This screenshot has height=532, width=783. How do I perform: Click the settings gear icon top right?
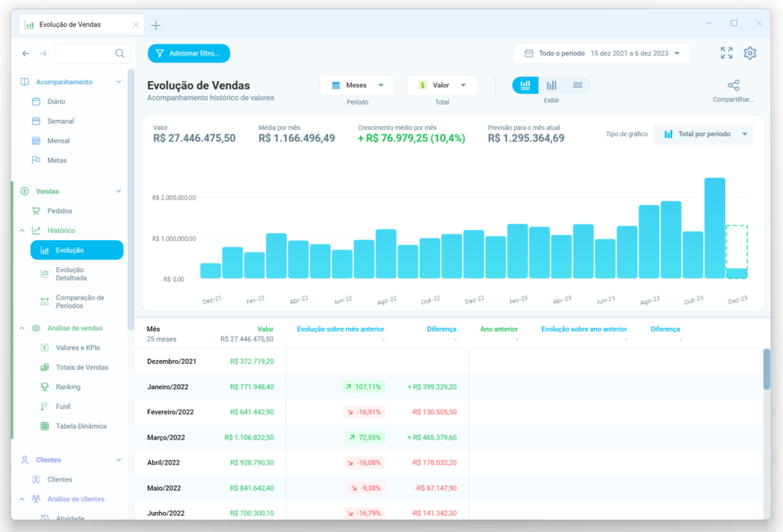click(750, 53)
